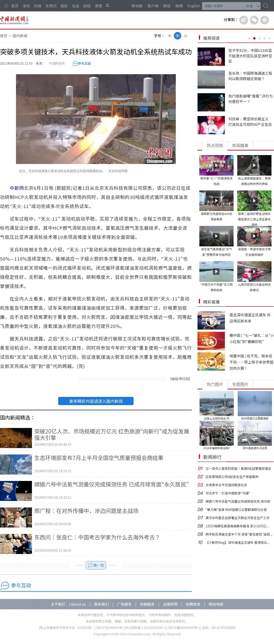The image size is (274, 644).
Task: Click 移动版 in the top bar
Action: click(137, 6)
